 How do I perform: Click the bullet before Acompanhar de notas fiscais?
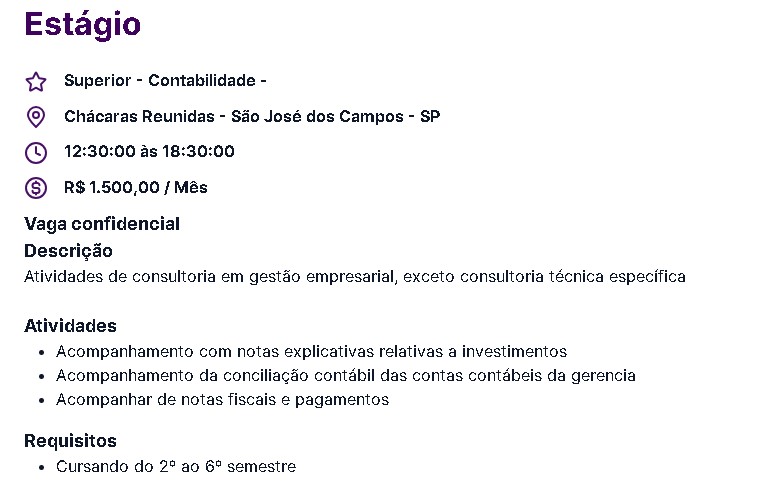42,400
